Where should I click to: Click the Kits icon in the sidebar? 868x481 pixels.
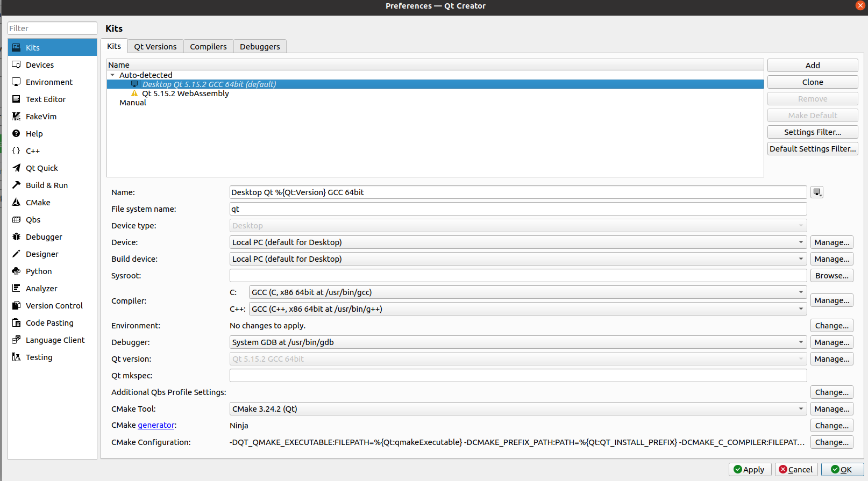[17, 47]
